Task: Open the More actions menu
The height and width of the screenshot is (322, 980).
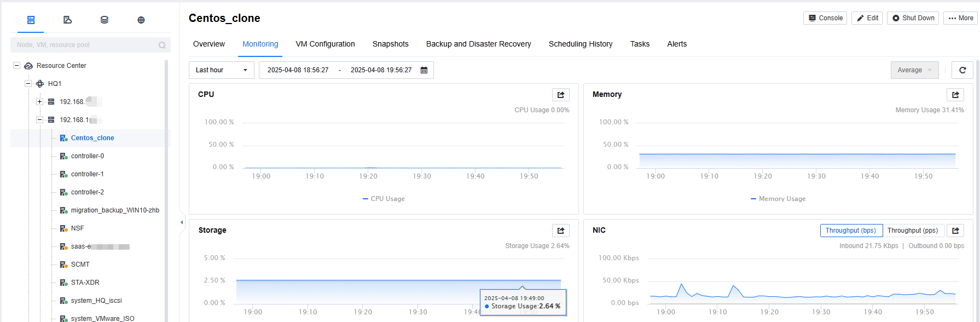Action: [x=960, y=18]
